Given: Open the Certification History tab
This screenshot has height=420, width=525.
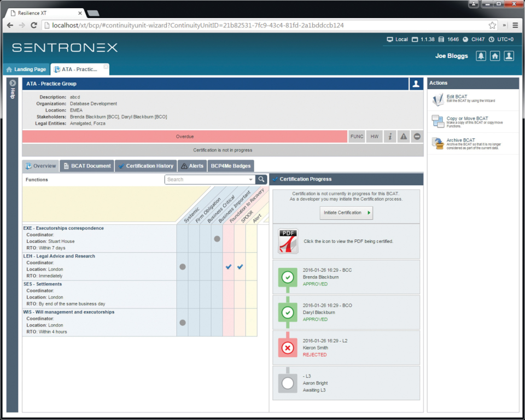Looking at the screenshot, I should click(145, 166).
